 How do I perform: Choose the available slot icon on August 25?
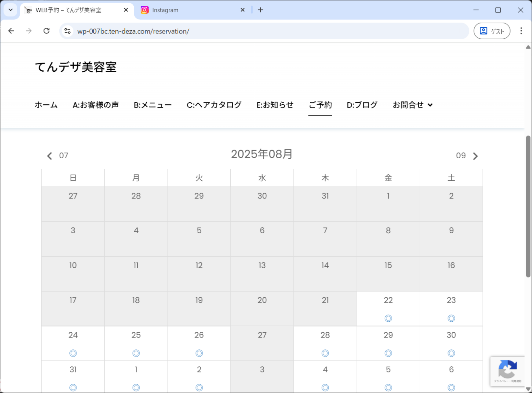(136, 353)
